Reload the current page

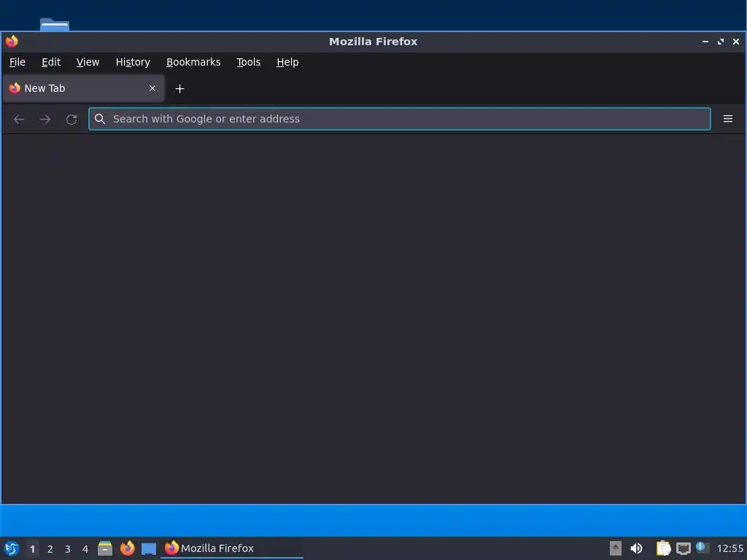(x=71, y=119)
